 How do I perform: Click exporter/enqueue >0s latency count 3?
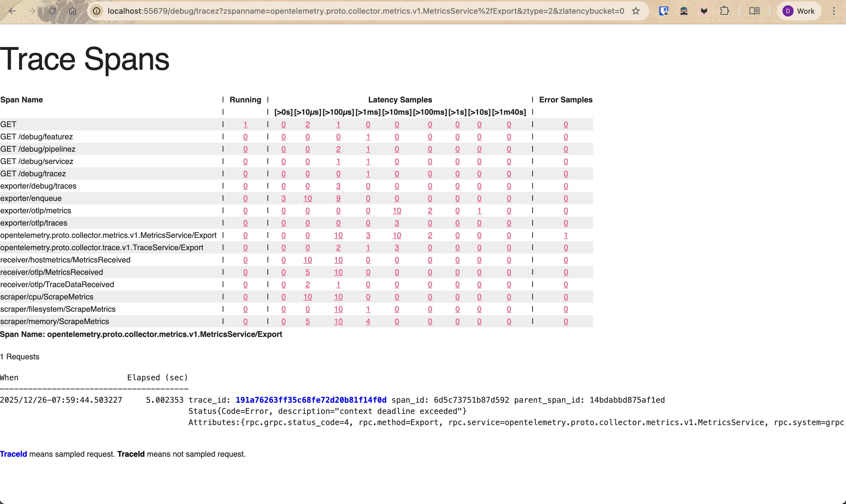(x=283, y=198)
